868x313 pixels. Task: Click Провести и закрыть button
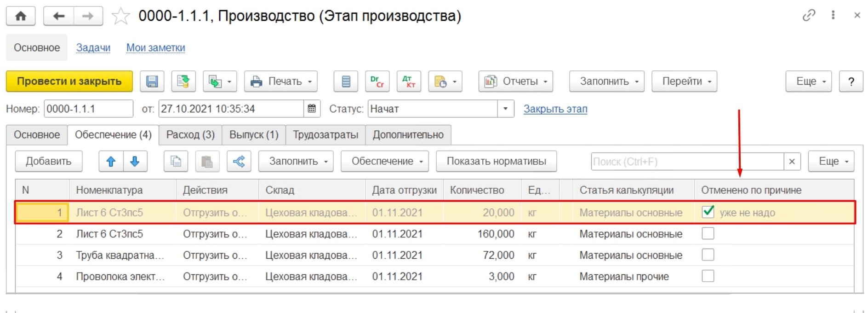[69, 81]
